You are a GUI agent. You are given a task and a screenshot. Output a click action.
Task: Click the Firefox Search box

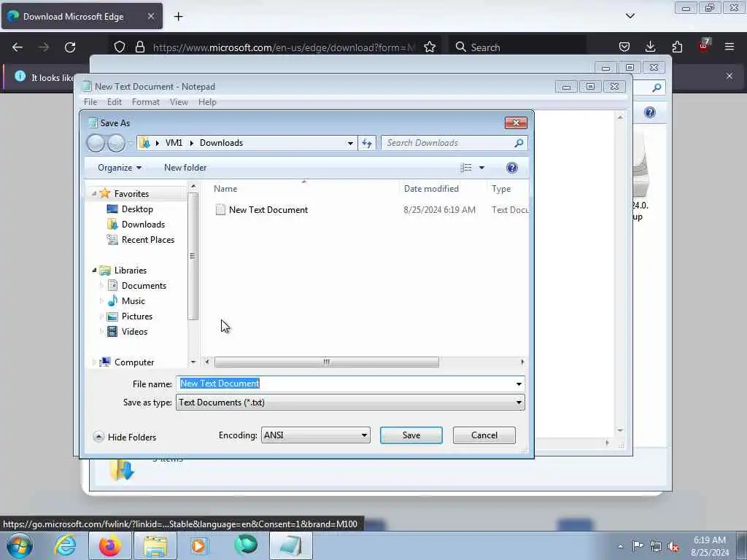pyautogui.click(x=519, y=47)
